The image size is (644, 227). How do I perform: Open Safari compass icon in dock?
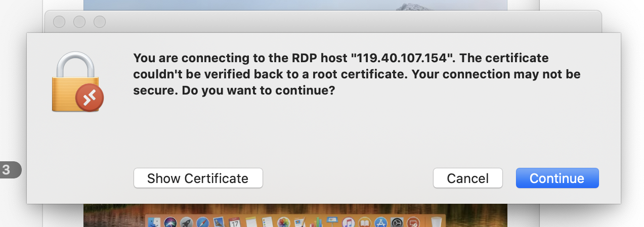[x=203, y=222]
